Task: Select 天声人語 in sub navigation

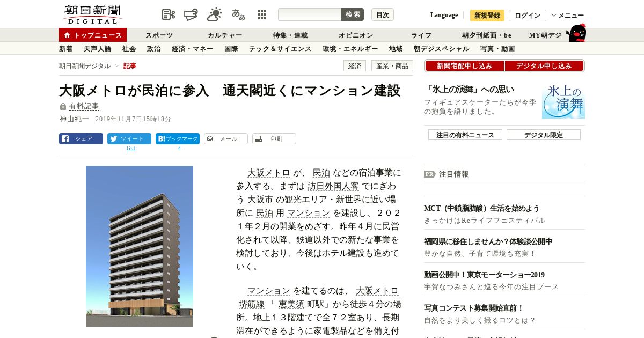Action: (x=98, y=49)
